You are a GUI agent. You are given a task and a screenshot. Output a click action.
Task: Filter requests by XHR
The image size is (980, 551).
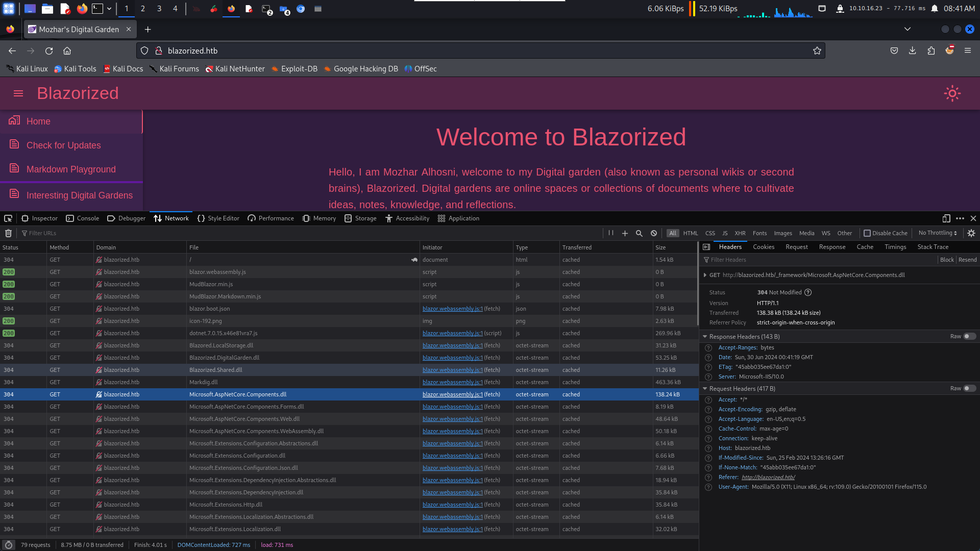[740, 233]
